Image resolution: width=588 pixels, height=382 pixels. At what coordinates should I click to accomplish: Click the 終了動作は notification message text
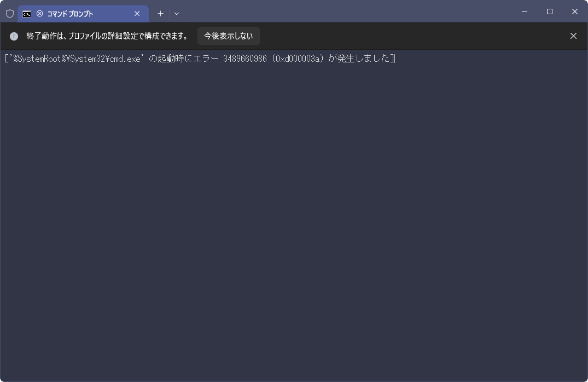107,36
